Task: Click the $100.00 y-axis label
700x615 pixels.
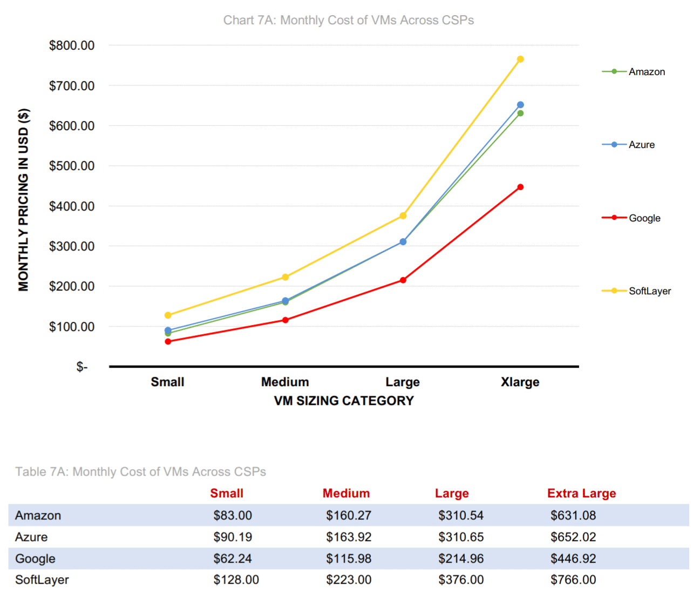Action: (x=72, y=327)
